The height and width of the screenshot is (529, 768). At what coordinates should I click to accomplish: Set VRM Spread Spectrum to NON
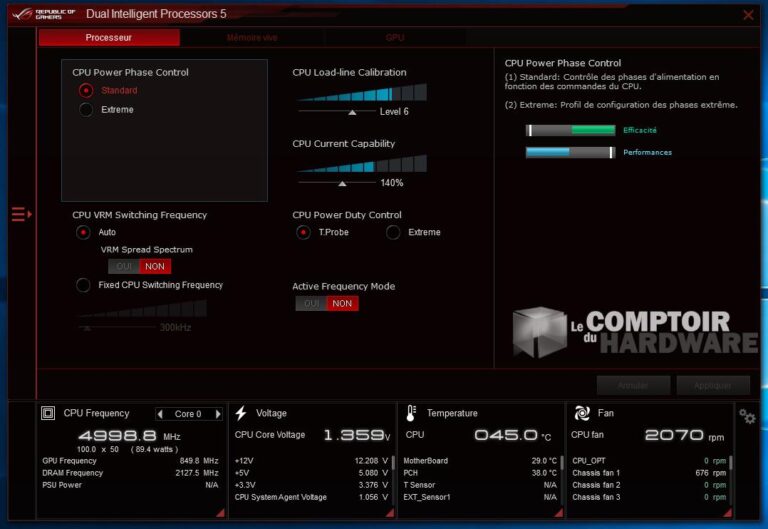tap(155, 266)
